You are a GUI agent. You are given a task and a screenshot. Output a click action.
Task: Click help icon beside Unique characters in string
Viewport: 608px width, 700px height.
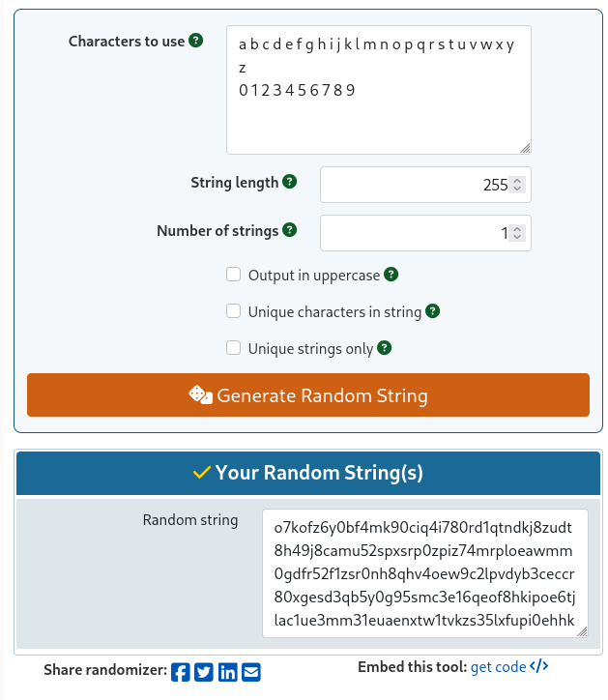tap(433, 311)
